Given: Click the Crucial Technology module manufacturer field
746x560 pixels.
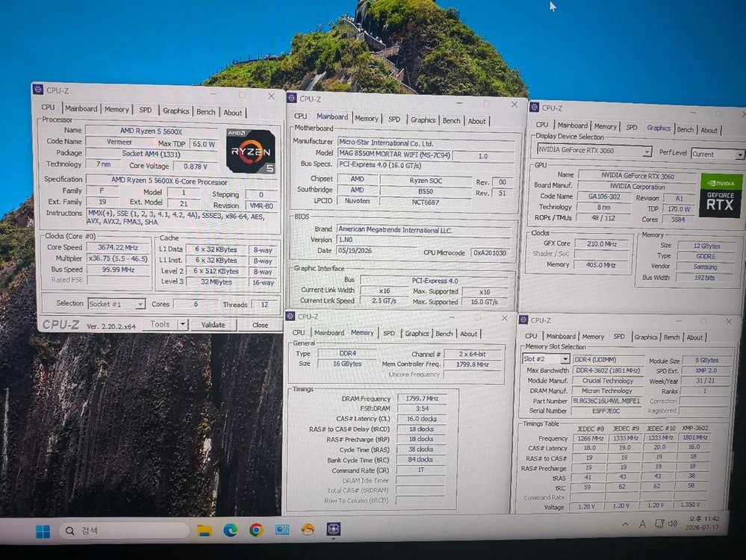Looking at the screenshot, I should pos(608,381).
